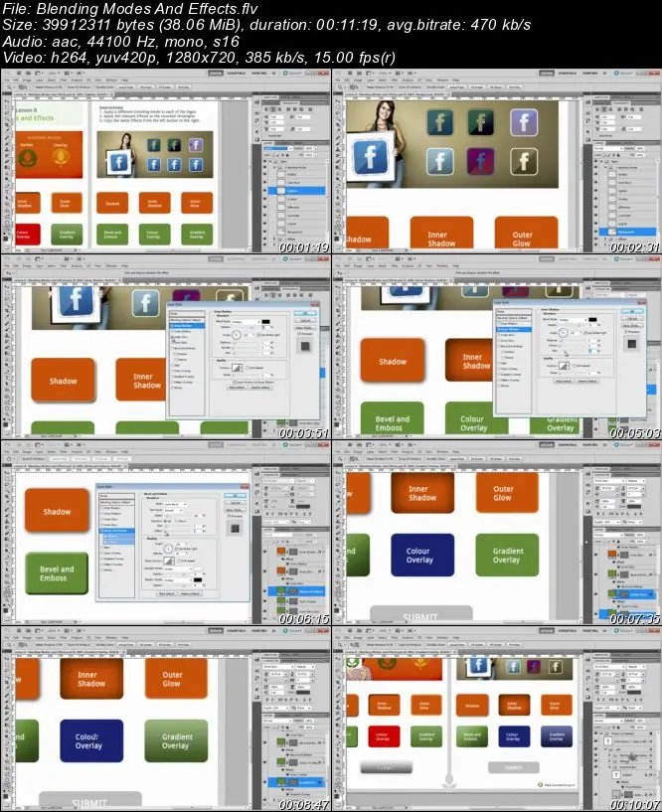Select the Eyedropper tool in the 00:01:19 frame
Viewport: 662px width, 812px height.
7,130
